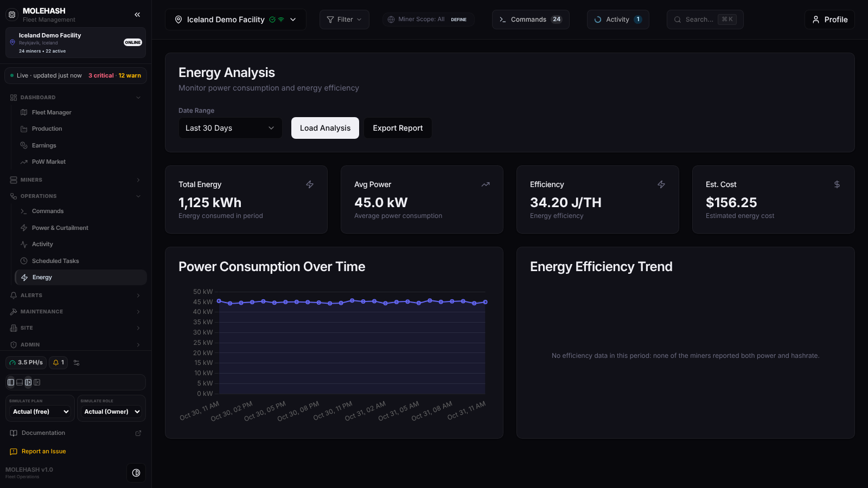Click the Power & Curtailment bolt icon
868x488 pixels.
24,228
